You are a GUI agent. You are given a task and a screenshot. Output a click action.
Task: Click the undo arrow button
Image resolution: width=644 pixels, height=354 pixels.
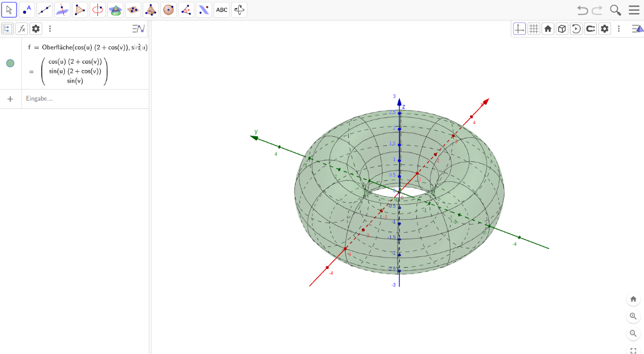582,10
